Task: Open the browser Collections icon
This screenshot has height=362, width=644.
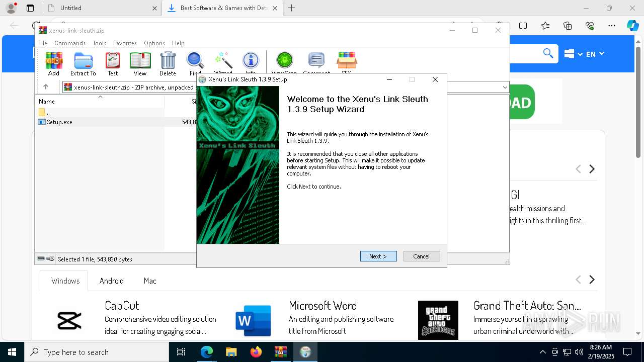Action: (x=568, y=26)
